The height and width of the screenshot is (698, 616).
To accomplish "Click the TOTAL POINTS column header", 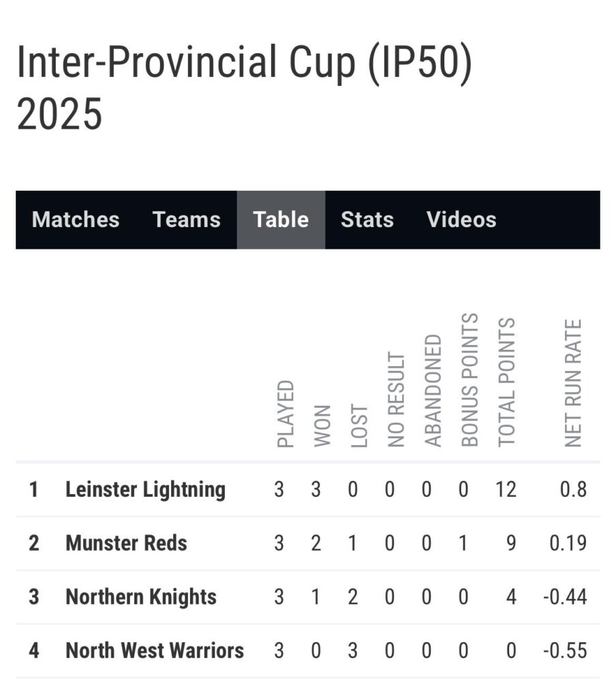I will 506,382.
